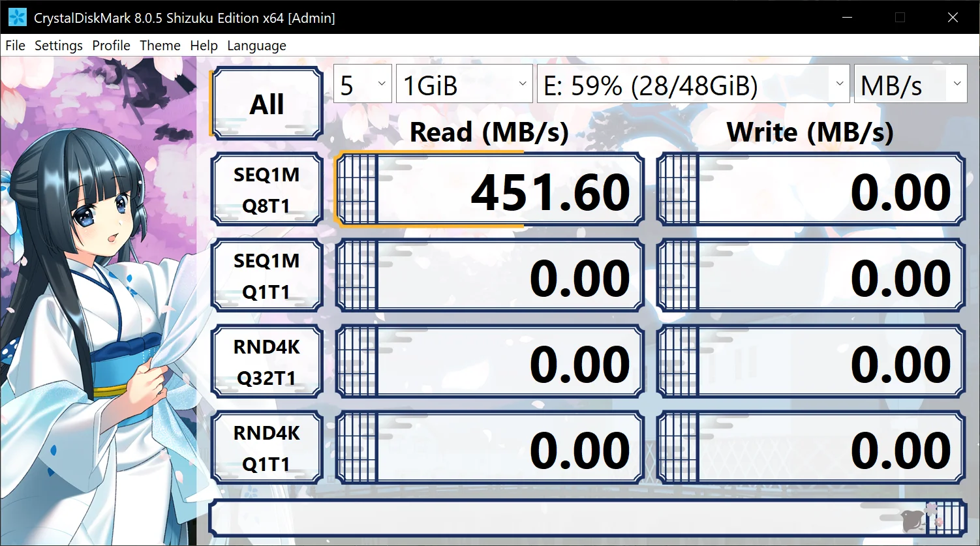Click the SEQ1M Q8T1 write result

(x=811, y=190)
